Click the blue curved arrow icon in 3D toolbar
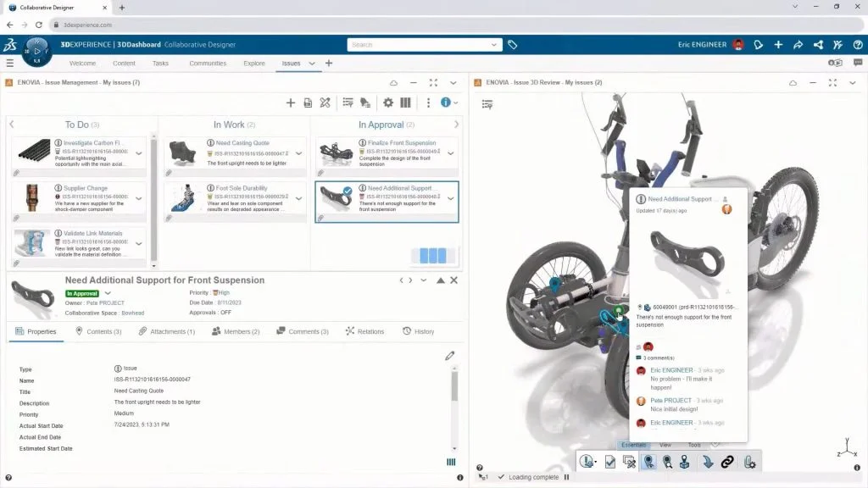Viewport: 868px width, 488px height. pos(708,462)
